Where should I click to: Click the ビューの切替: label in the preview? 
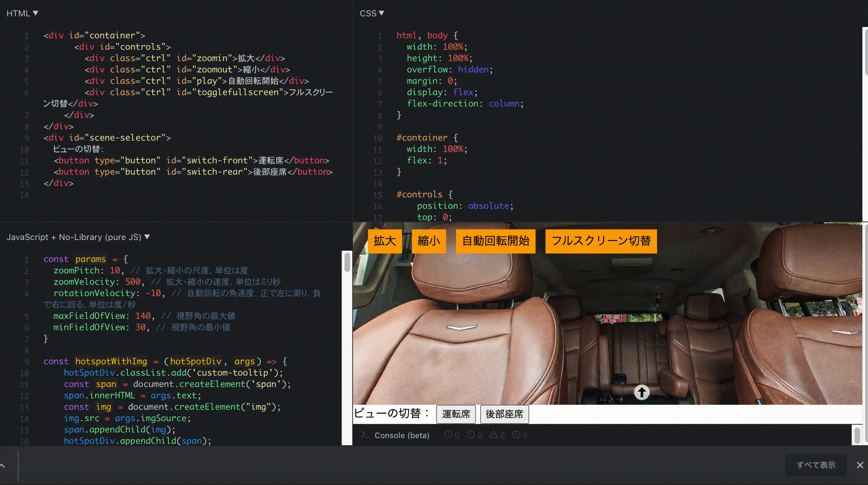pos(392,414)
